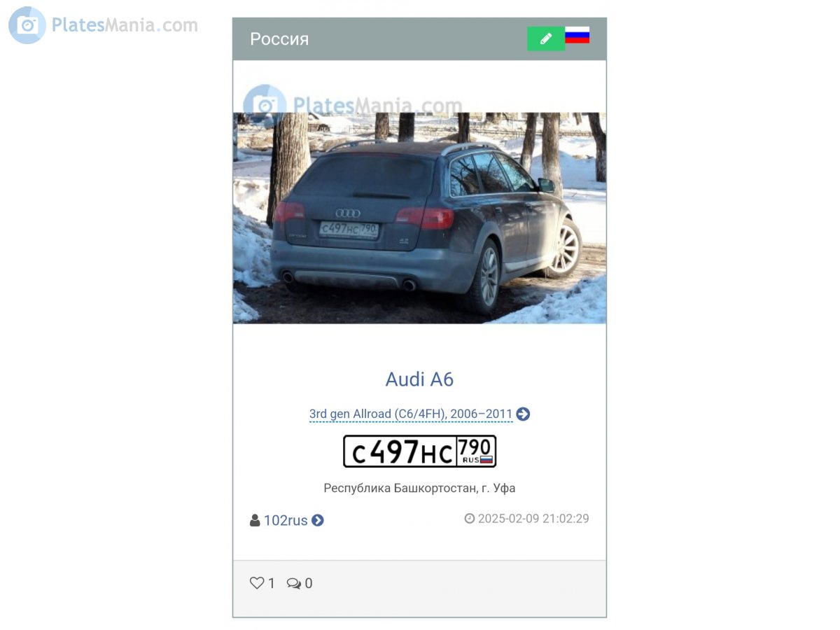Click the user silhouette icon
The height and width of the screenshot is (630, 840).
click(255, 520)
